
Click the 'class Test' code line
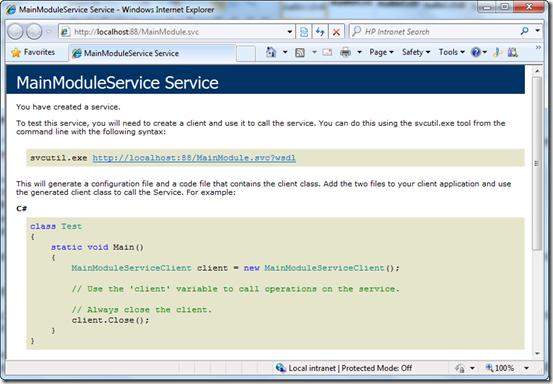56,226
